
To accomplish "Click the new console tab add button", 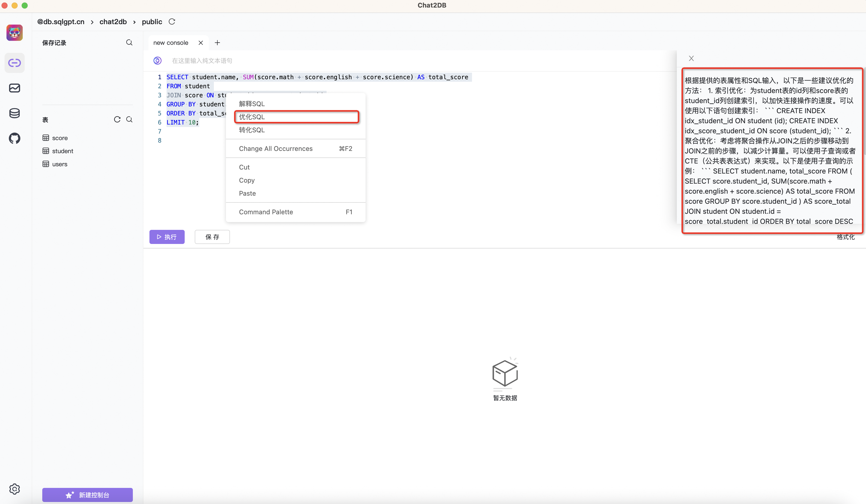I will pyautogui.click(x=218, y=43).
